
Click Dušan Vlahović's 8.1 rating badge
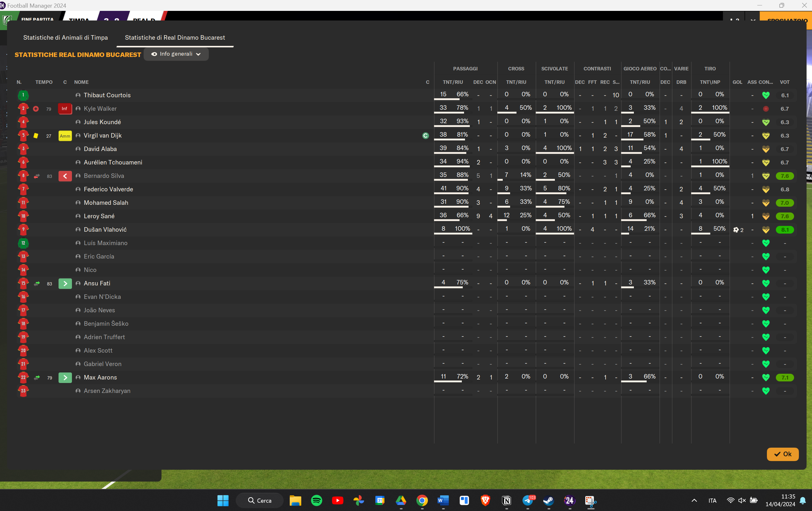point(785,230)
